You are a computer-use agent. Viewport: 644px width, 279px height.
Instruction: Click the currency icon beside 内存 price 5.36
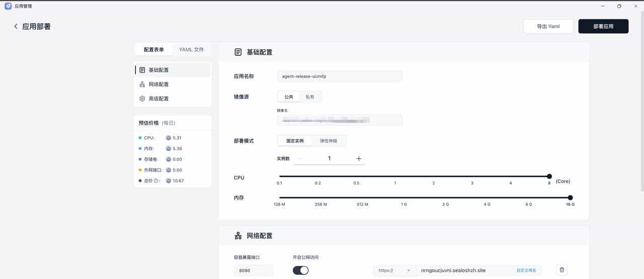(x=169, y=149)
